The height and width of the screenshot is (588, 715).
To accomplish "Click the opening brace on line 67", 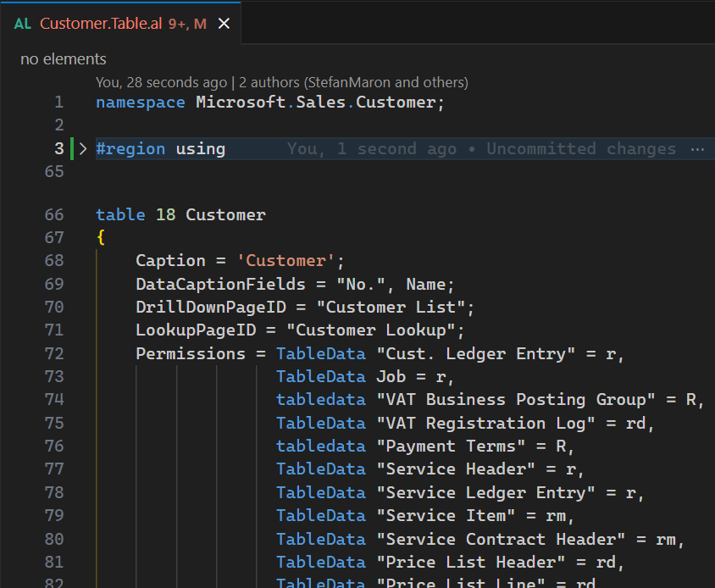I will tap(101, 237).
